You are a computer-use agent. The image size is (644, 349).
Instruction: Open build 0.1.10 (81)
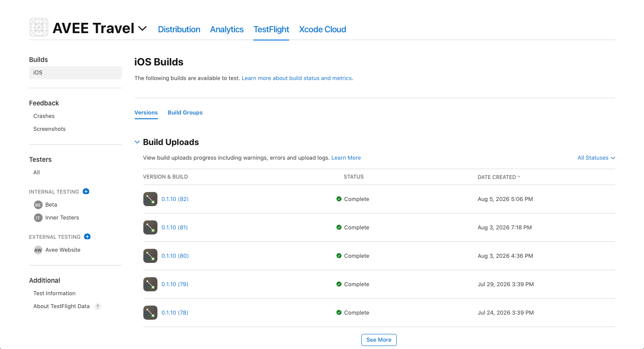pyautogui.click(x=175, y=228)
